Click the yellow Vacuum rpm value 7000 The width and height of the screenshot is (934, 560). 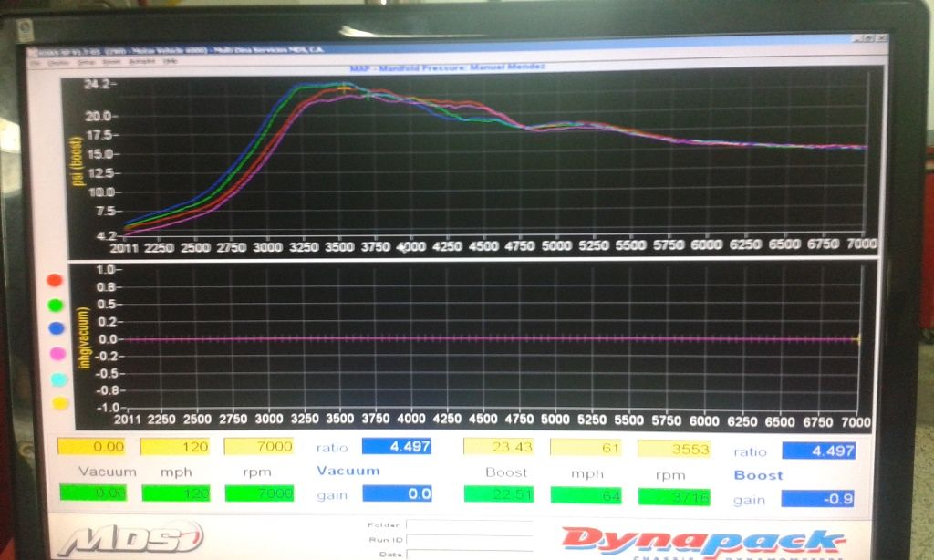coord(260,447)
